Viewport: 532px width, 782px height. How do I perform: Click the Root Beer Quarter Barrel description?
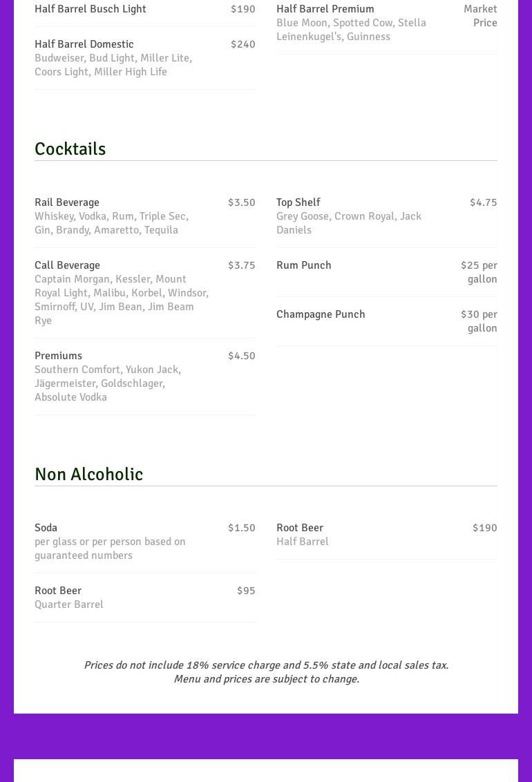[x=69, y=604]
